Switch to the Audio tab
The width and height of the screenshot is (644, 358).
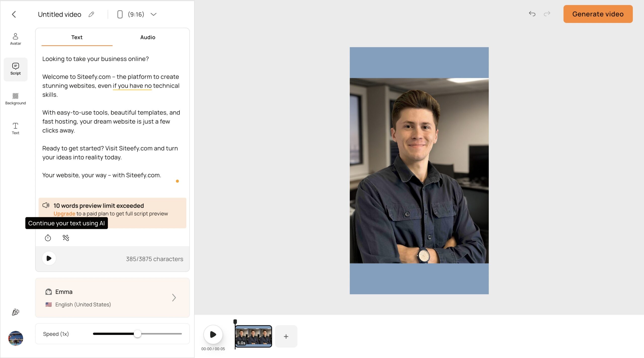[148, 37]
